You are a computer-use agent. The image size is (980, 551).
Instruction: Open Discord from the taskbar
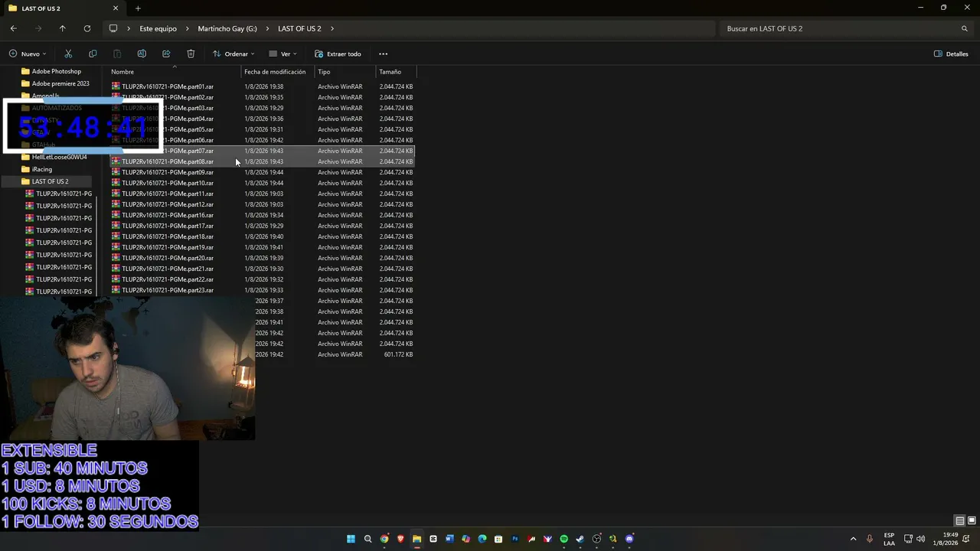[629, 539]
